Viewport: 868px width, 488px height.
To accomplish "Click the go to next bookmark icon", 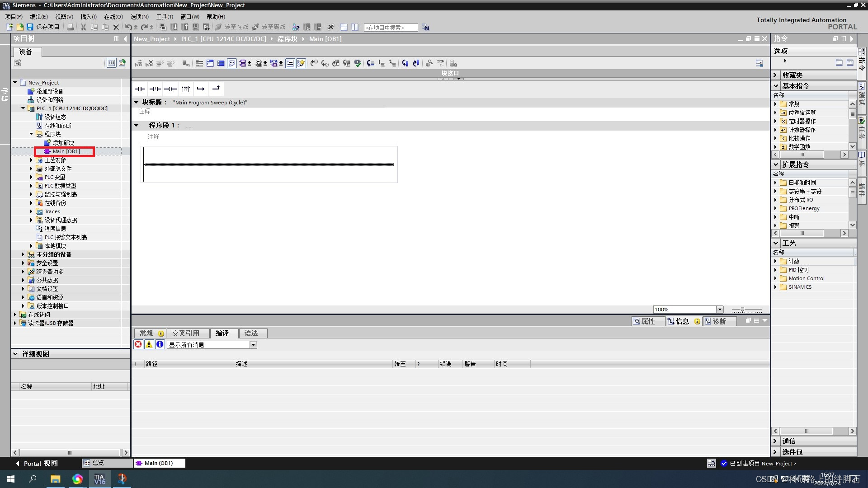I will pyautogui.click(x=405, y=63).
